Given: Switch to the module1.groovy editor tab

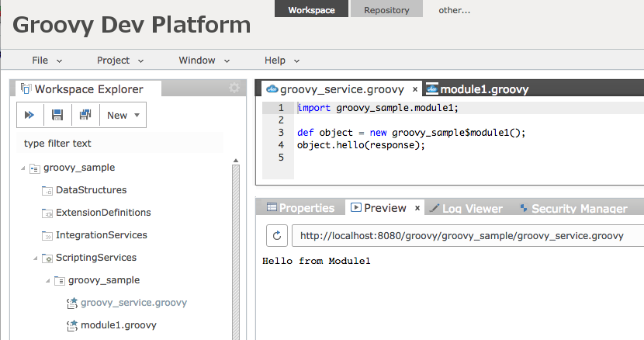Looking at the screenshot, I should click(x=478, y=88).
